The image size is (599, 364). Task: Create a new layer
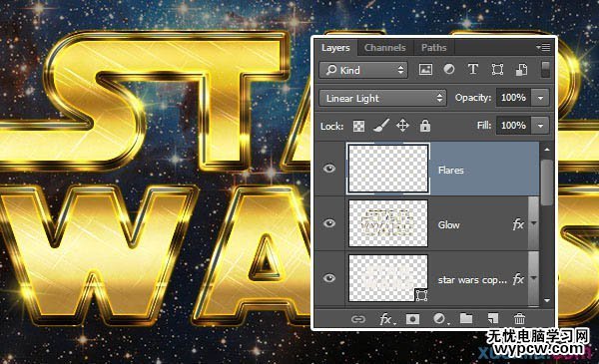coord(493,318)
